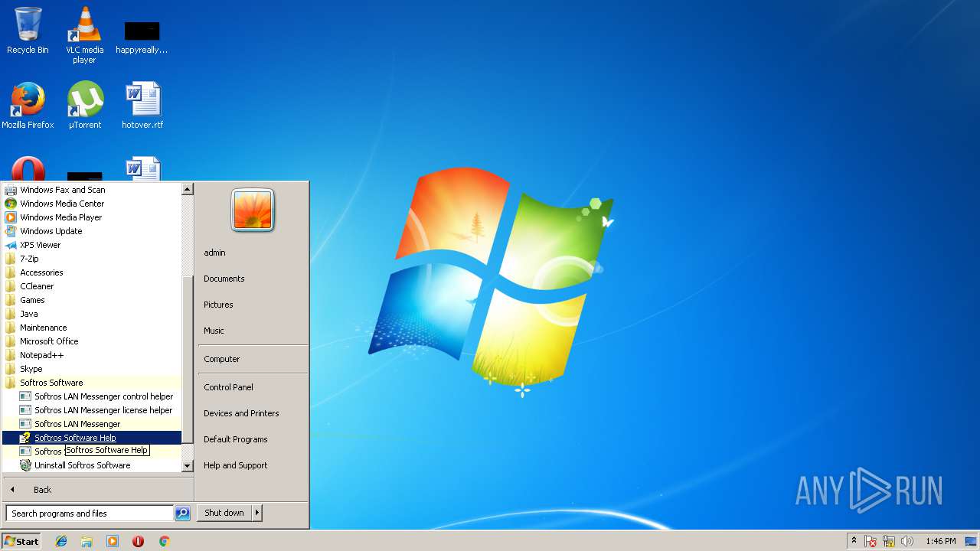This screenshot has height=551, width=980.
Task: Open the Recycle Bin desktop icon
Action: [x=28, y=31]
